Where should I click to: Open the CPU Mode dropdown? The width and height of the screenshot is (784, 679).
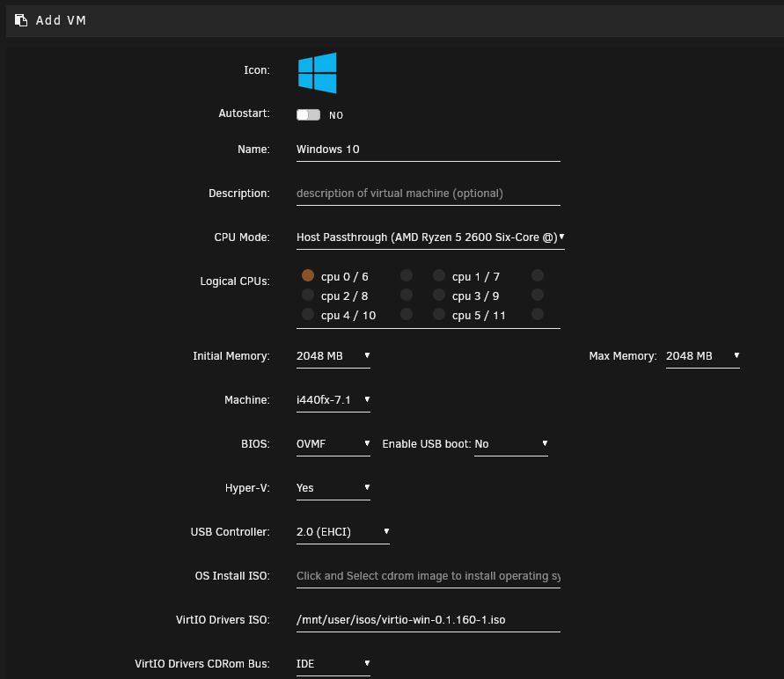click(x=430, y=237)
